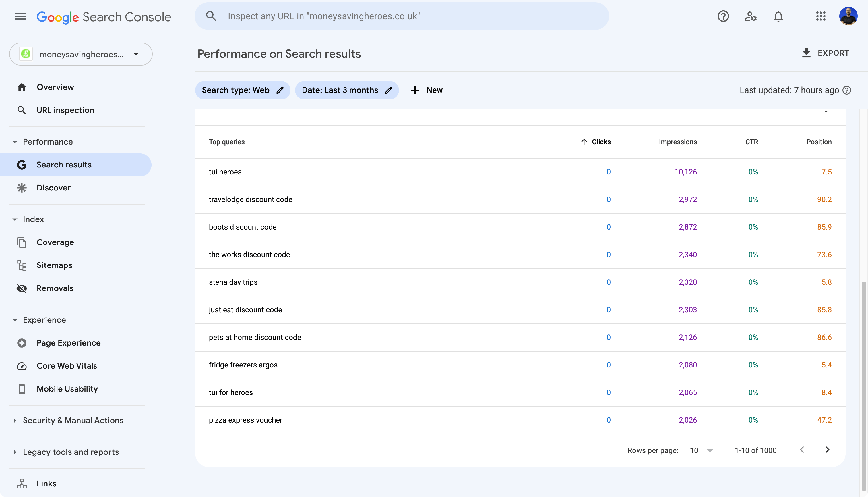
Task: Add a filter with the New button
Action: point(426,90)
